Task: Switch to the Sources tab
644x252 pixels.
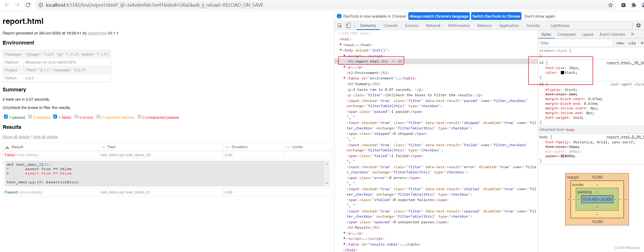Action: pos(411,25)
